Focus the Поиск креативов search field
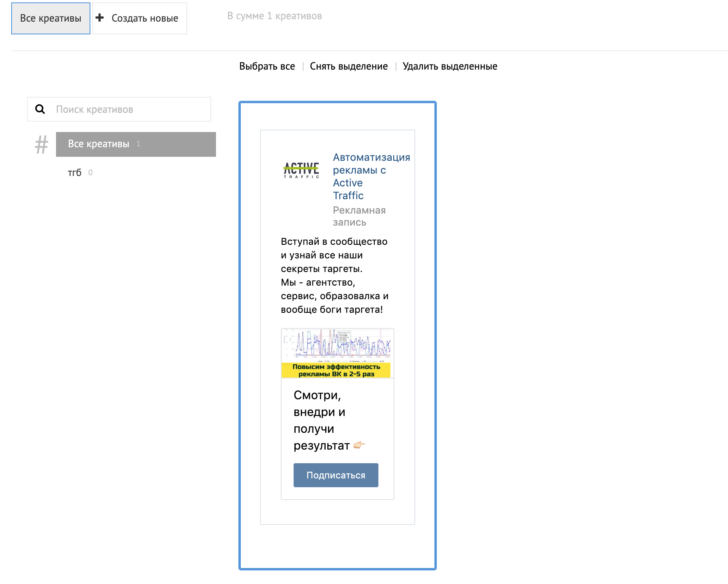The height and width of the screenshot is (584, 728). point(128,109)
